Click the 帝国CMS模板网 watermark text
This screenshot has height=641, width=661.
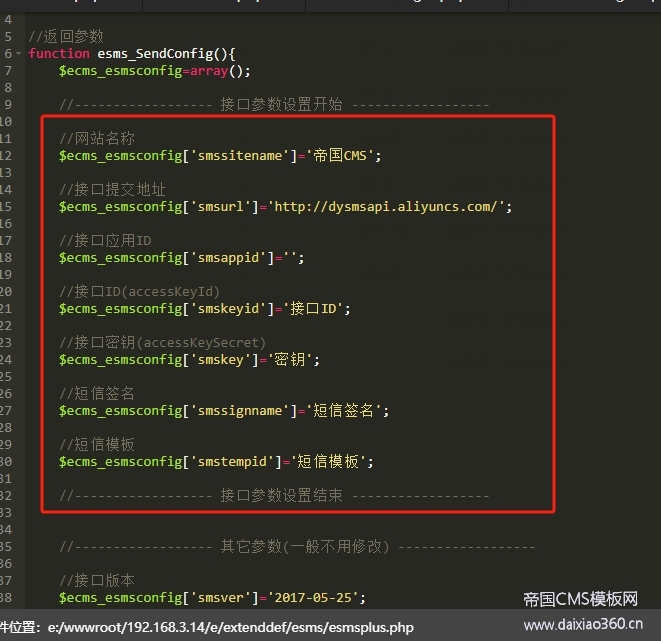(x=580, y=600)
